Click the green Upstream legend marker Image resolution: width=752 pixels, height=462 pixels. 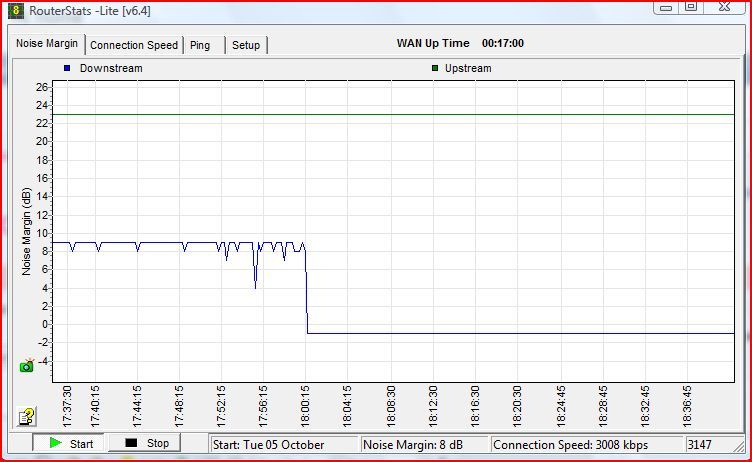click(435, 68)
